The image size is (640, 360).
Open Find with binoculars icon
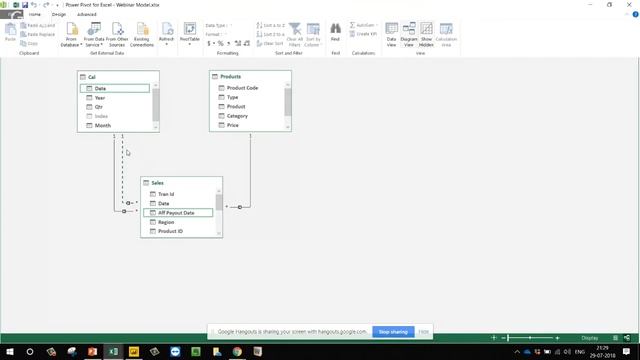tap(335, 32)
